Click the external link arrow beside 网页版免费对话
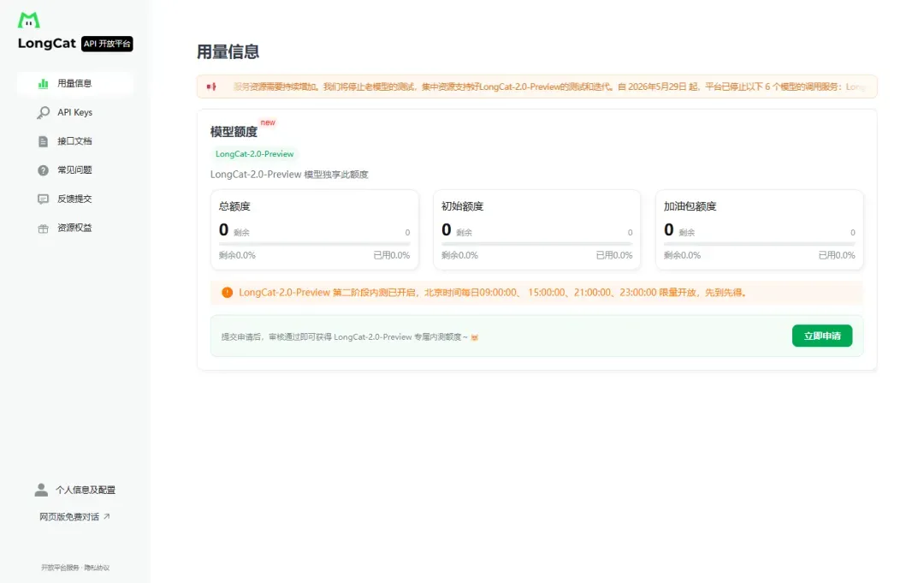 pyautogui.click(x=107, y=516)
